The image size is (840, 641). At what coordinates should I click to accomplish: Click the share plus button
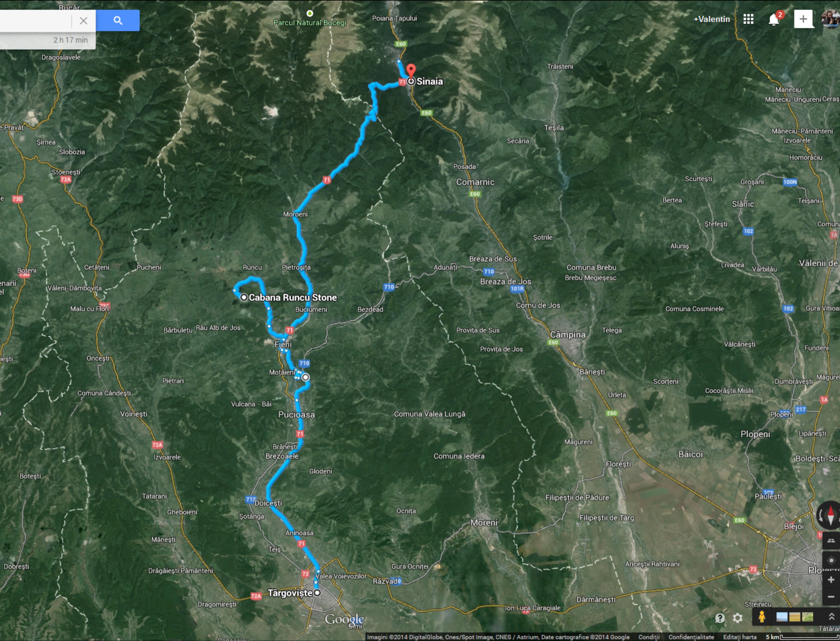click(x=803, y=19)
